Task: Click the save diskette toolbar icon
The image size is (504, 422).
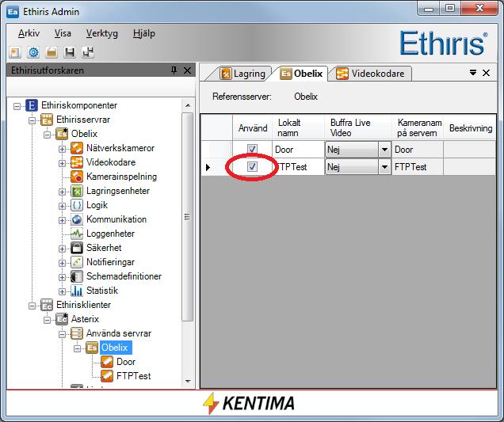Action: pos(70,52)
